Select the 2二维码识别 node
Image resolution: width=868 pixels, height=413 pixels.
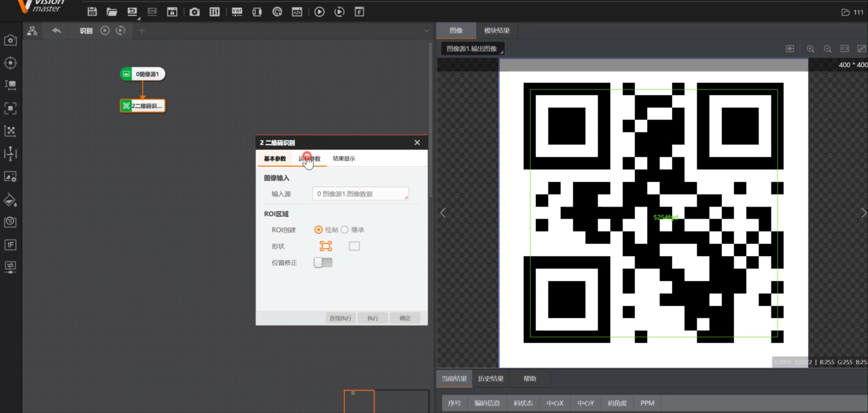(143, 106)
